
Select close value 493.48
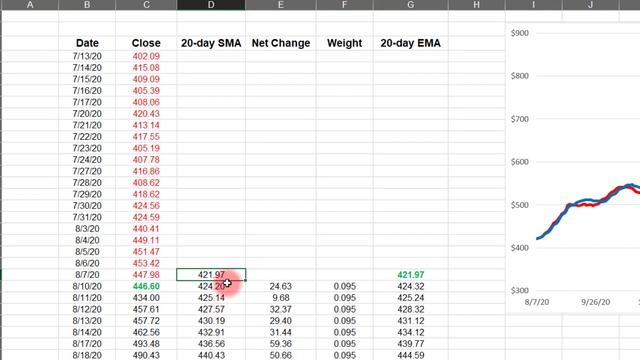pos(146,344)
